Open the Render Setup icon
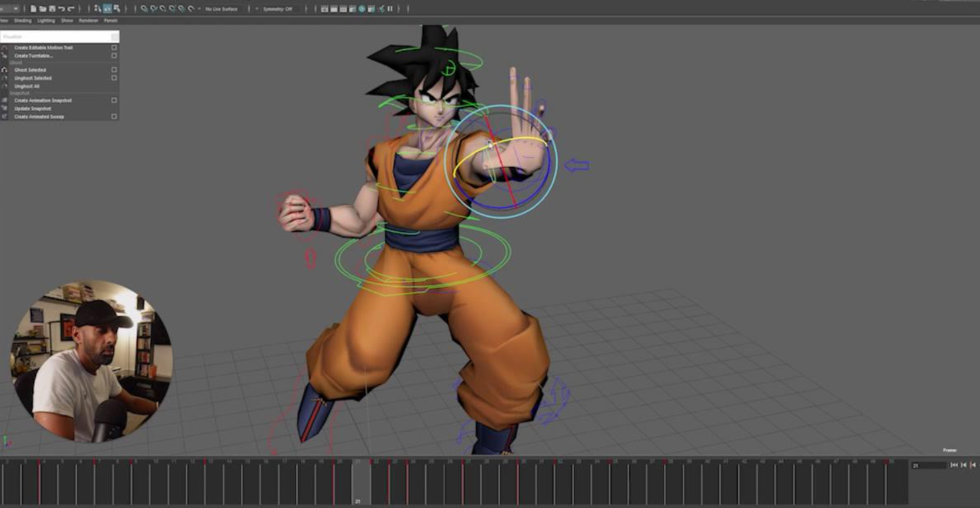This screenshot has width=980, height=508. (371, 9)
